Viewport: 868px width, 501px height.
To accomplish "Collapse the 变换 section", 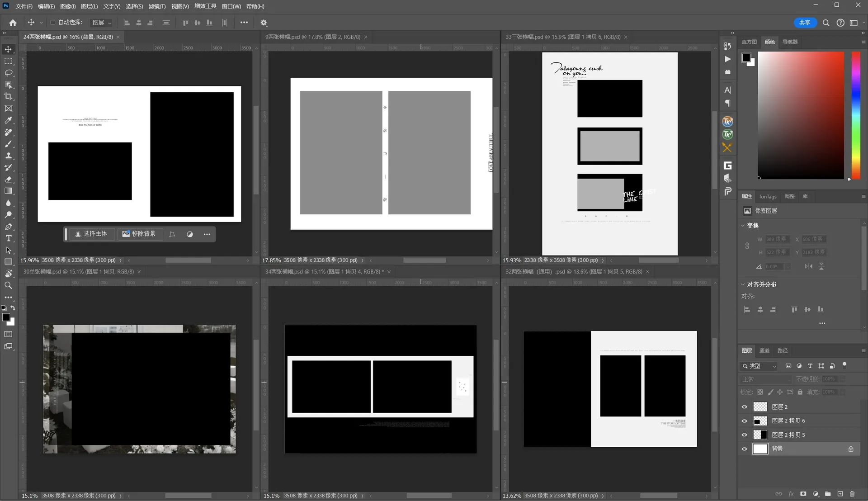I will click(743, 225).
